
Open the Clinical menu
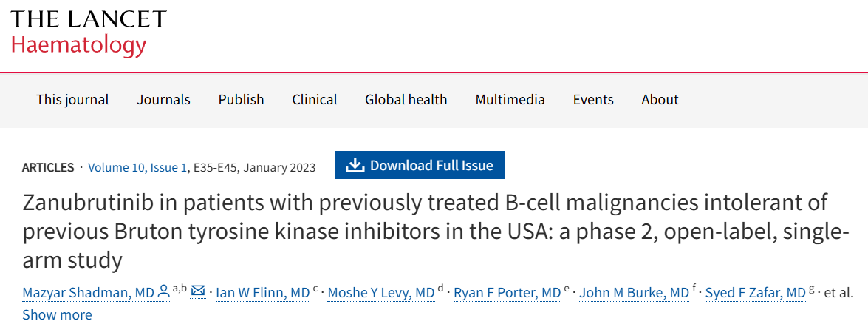pyautogui.click(x=315, y=99)
